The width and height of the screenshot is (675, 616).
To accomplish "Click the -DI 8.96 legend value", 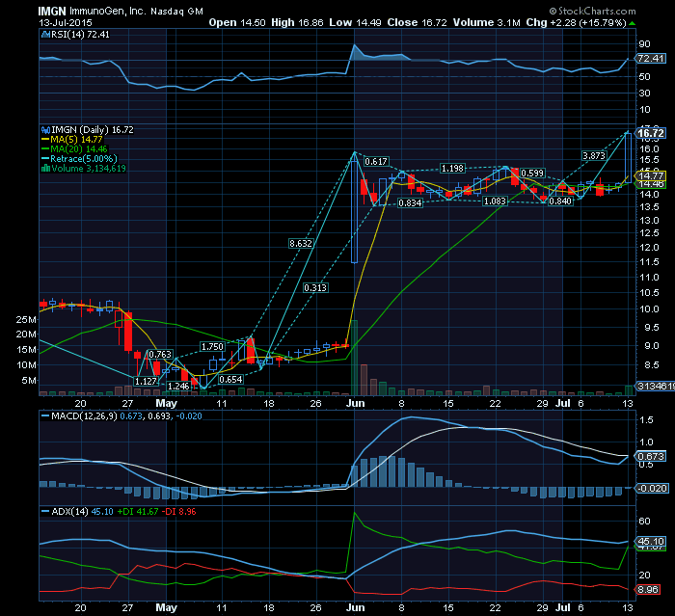I will click(179, 512).
